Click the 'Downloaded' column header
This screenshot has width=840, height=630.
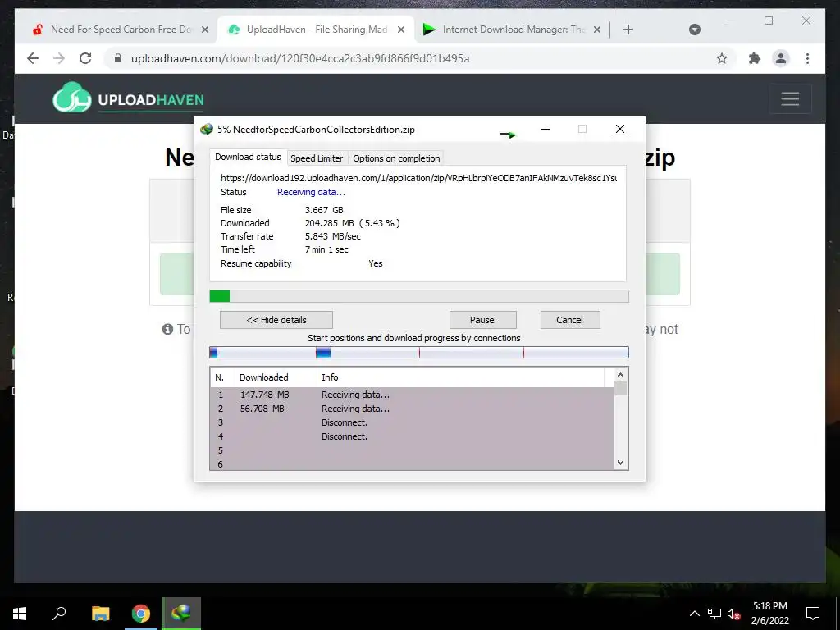(276, 377)
